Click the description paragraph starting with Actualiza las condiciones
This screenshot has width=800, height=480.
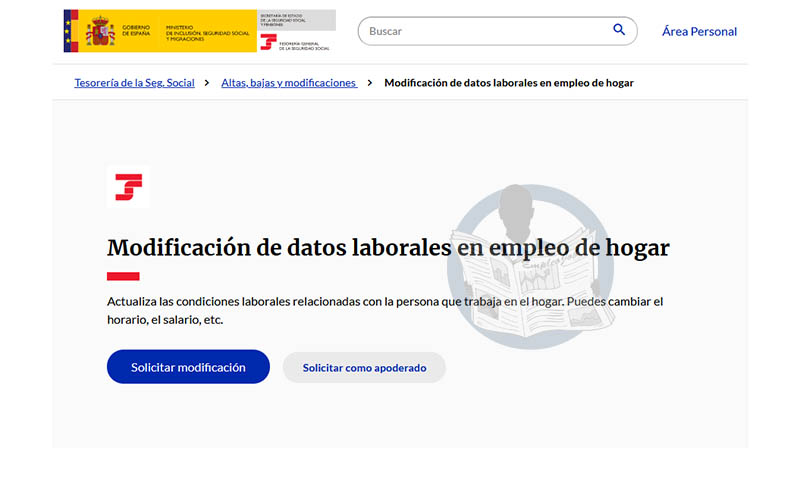tap(385, 311)
